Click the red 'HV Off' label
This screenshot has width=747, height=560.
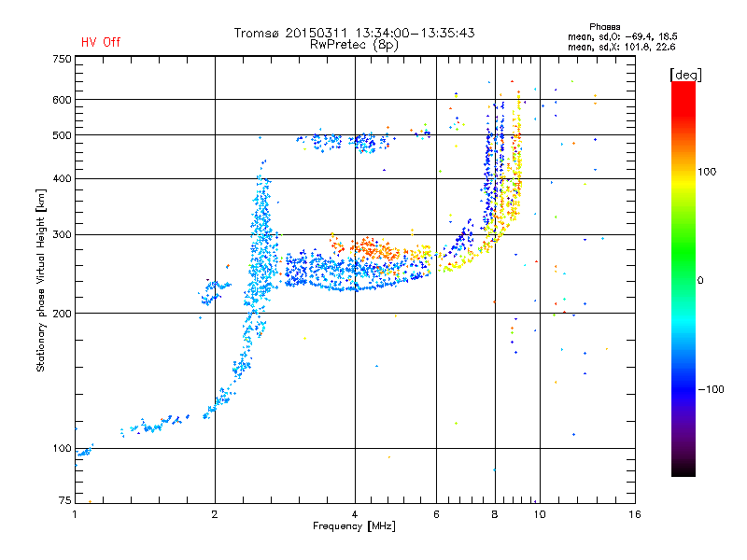101,42
